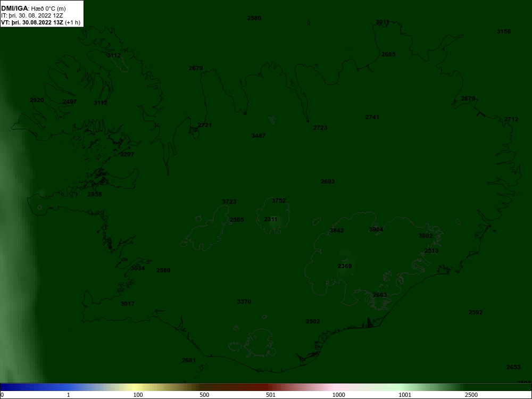Click the 2693 value on the map
Image resolution: width=532 pixels, height=399 pixels.
(x=328, y=181)
